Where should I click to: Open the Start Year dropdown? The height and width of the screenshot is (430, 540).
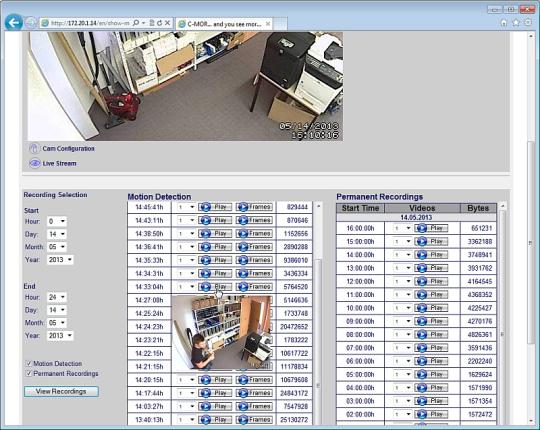pyautogui.click(x=60, y=260)
